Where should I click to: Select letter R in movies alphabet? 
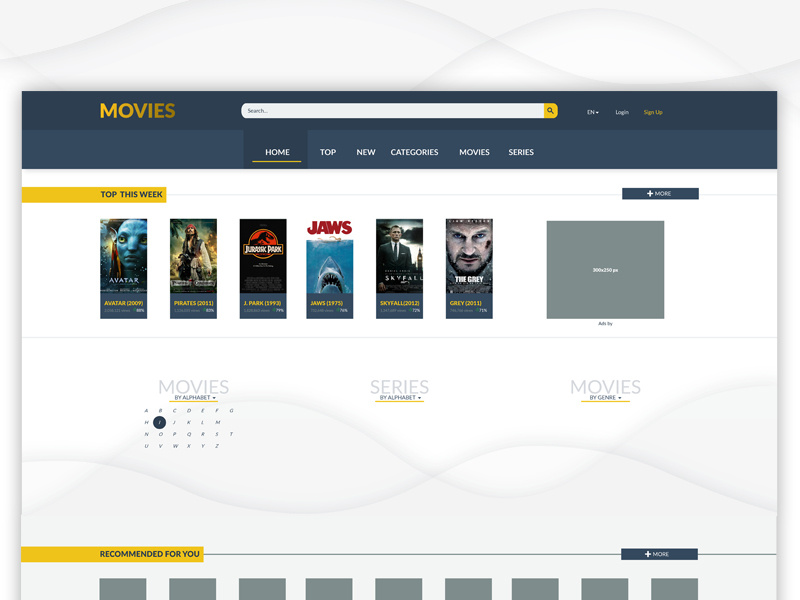click(x=203, y=434)
